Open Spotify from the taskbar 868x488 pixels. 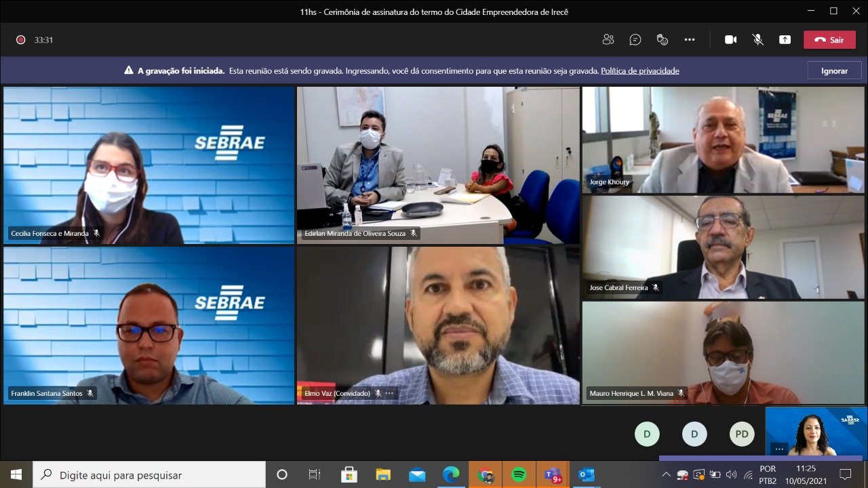(x=519, y=474)
